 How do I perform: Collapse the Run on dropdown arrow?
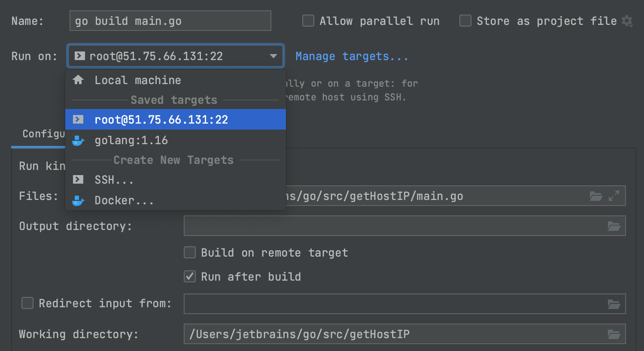coord(273,56)
